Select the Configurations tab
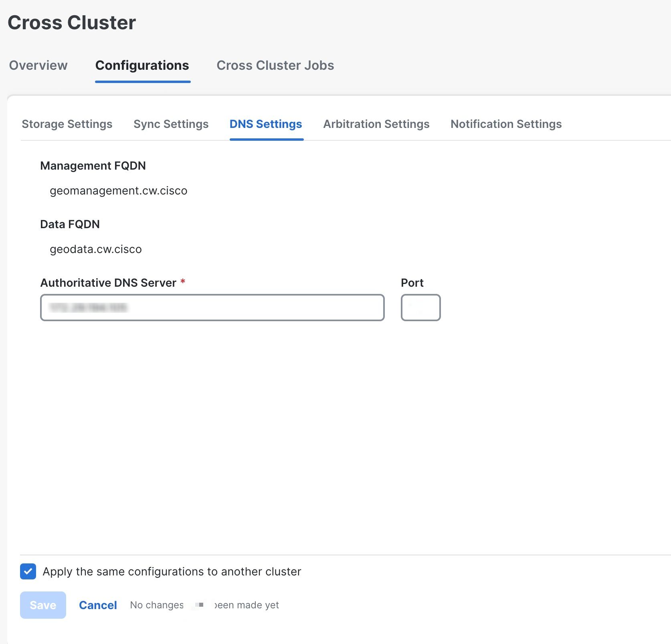This screenshot has height=644, width=671. tap(142, 65)
